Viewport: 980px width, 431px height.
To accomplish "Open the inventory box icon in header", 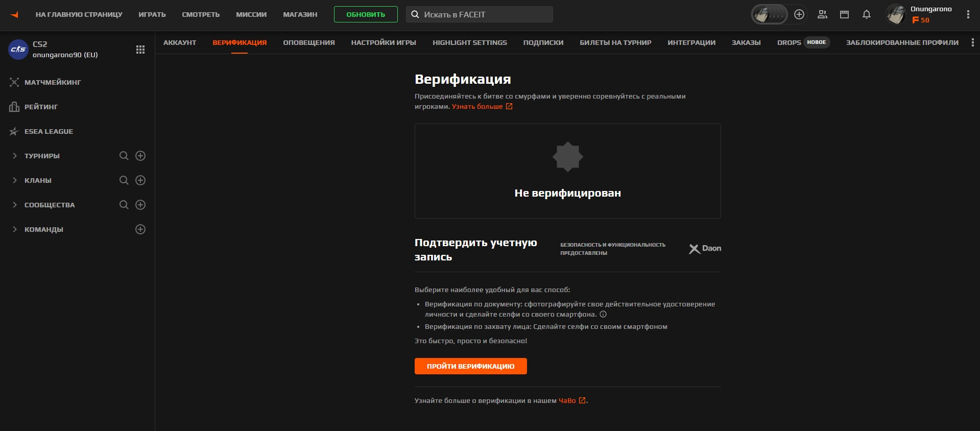I will 844,14.
